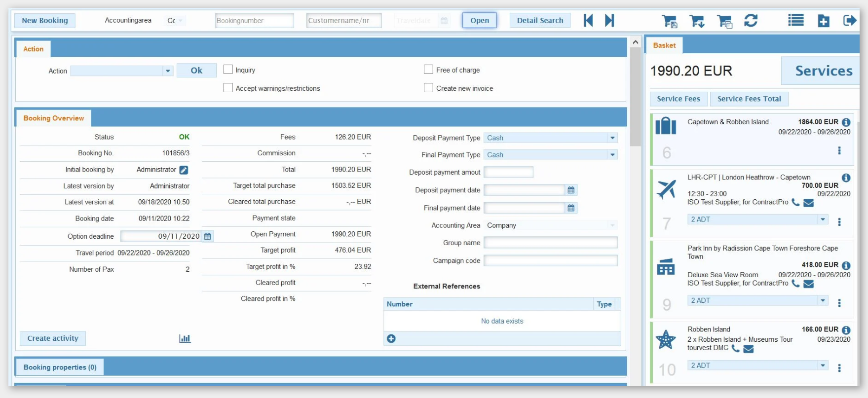Enable the Inquiry checkbox
868x398 pixels.
[228, 70]
